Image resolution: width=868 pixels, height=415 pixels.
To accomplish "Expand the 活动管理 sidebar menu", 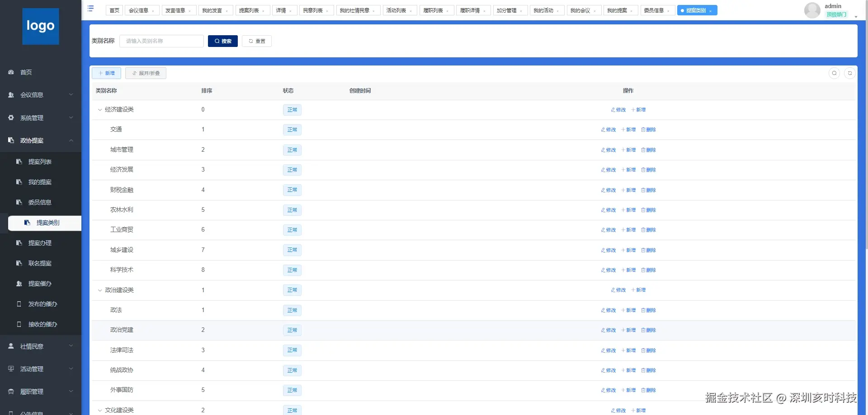I will [41, 369].
